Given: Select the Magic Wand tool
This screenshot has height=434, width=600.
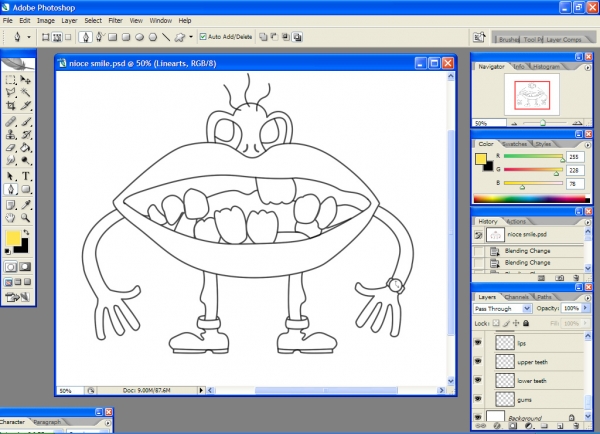Looking at the screenshot, I should [x=25, y=92].
